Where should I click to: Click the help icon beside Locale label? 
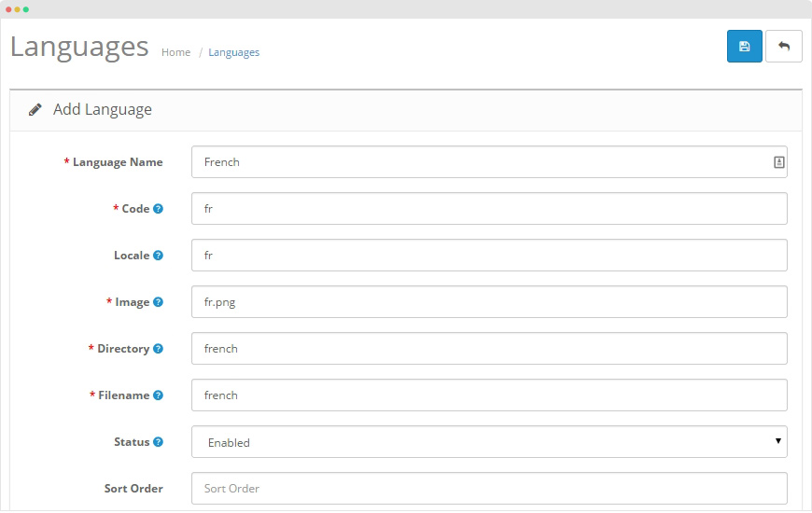click(158, 256)
